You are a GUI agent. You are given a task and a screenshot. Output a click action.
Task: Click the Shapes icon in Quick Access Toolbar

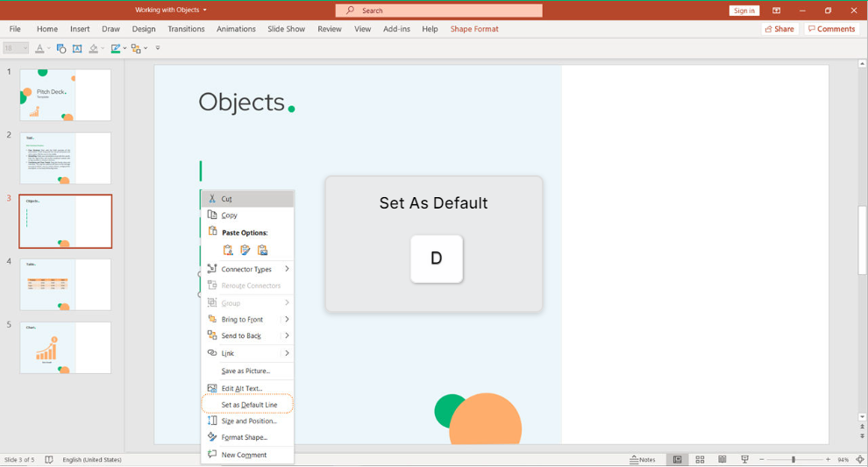pos(61,49)
